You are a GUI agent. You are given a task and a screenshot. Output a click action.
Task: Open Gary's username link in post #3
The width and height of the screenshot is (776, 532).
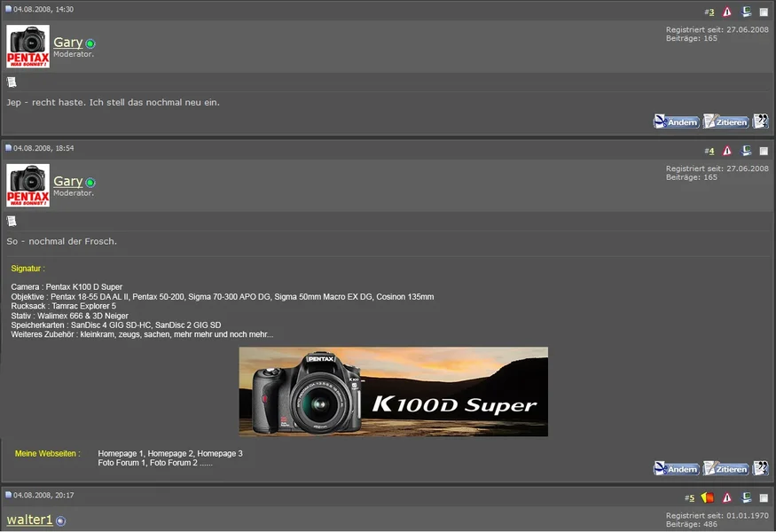tap(67, 43)
